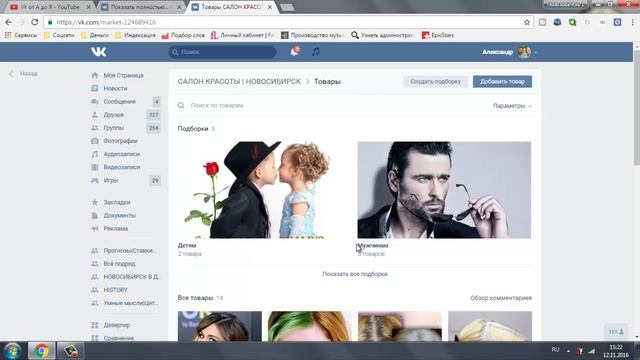Open the new tab button

[x=287, y=7]
